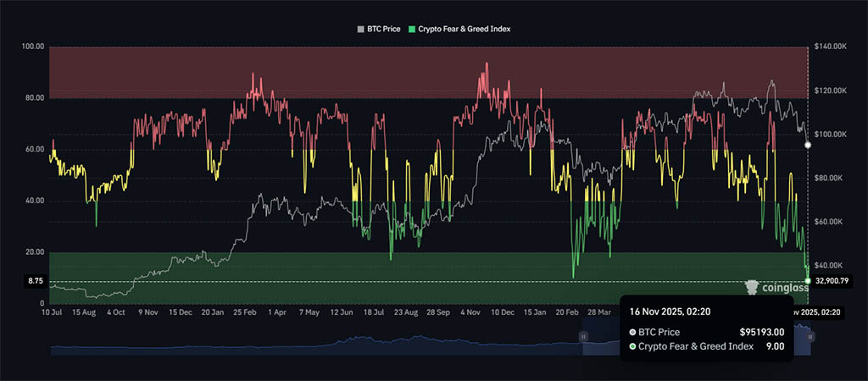Toggle Crypto Fear & Greed Index legend item

pos(464,29)
